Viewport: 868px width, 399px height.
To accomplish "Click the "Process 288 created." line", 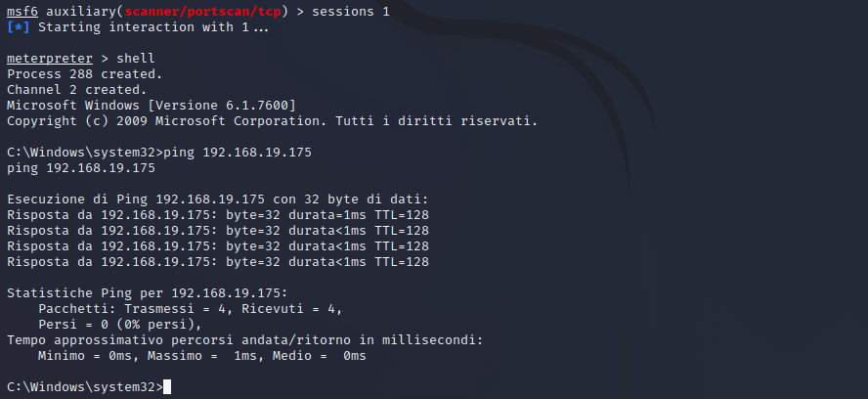I will (85, 73).
